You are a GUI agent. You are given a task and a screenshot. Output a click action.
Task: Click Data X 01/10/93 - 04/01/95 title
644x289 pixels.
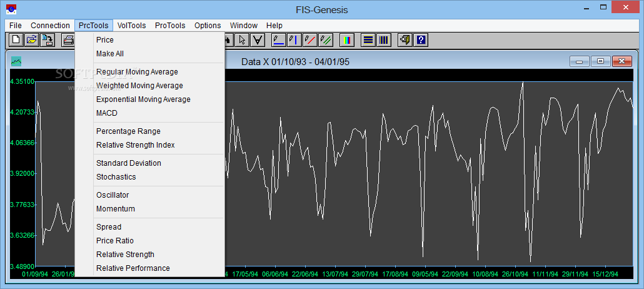[296, 62]
